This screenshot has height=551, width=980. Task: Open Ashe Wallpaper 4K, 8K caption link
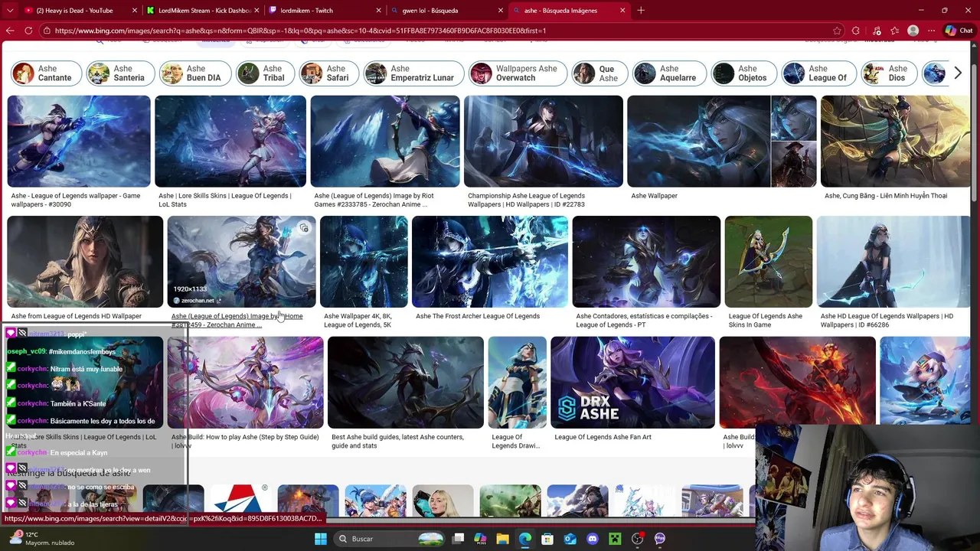(358, 321)
